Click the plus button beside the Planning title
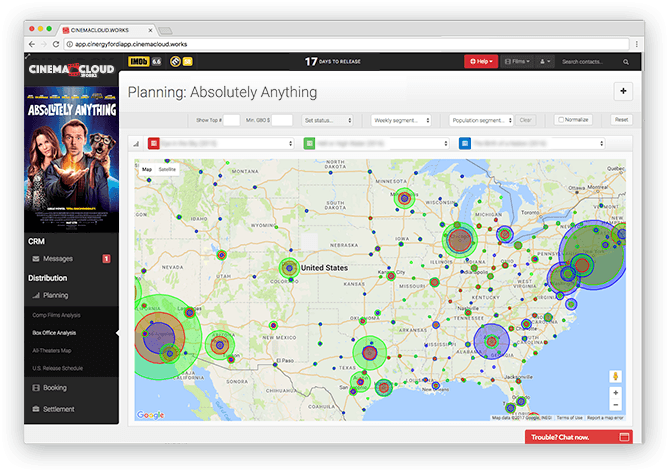This screenshot has height=471, width=668. click(623, 91)
